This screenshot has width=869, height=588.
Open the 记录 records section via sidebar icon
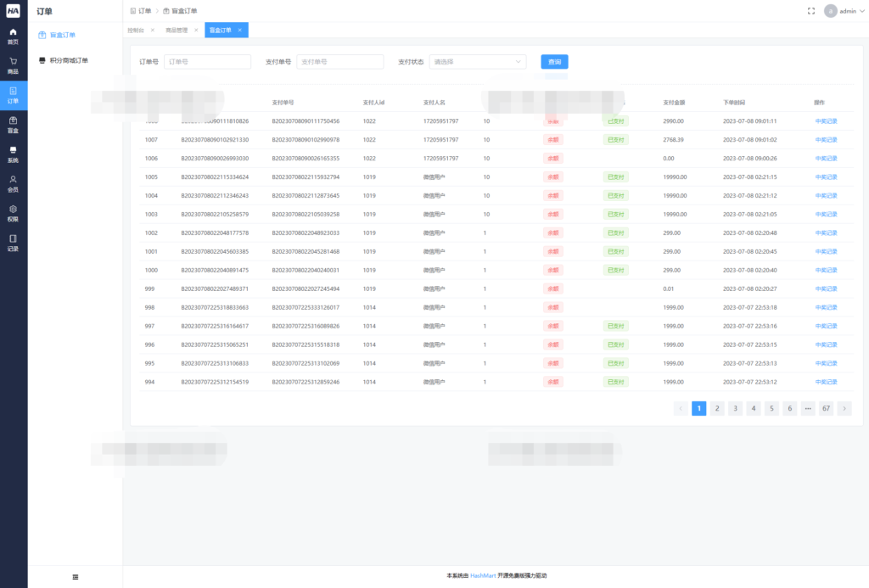point(13,244)
